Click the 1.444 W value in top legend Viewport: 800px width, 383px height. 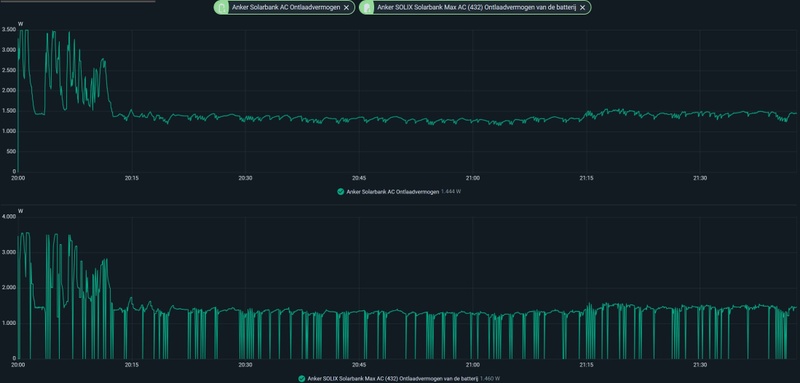point(452,192)
